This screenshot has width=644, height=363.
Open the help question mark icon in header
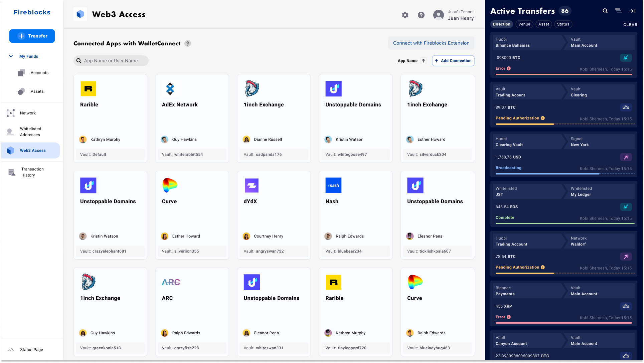click(421, 15)
